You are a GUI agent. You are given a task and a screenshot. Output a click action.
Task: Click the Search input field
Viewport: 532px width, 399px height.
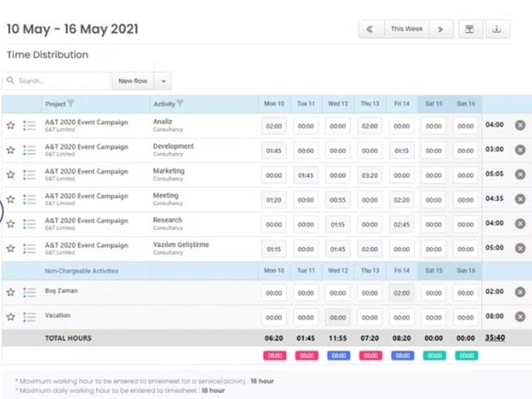[x=60, y=81]
